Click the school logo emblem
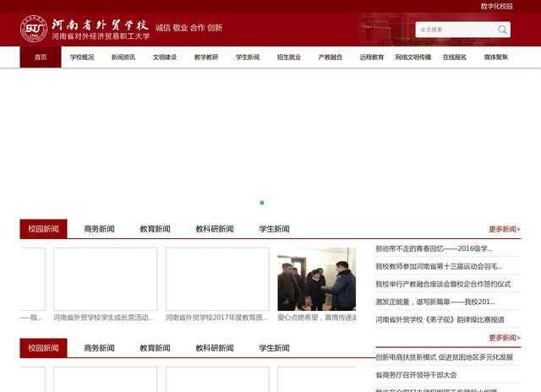This screenshot has width=541, height=392. coord(34,29)
